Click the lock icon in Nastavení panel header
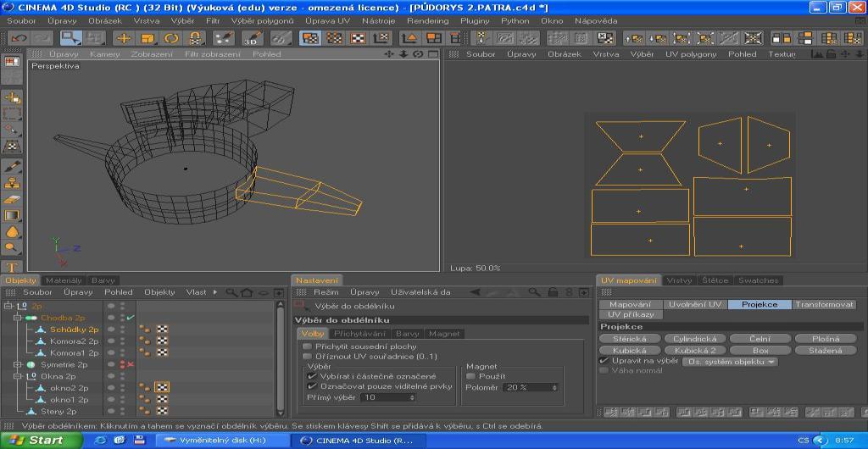868x449 pixels. click(553, 292)
